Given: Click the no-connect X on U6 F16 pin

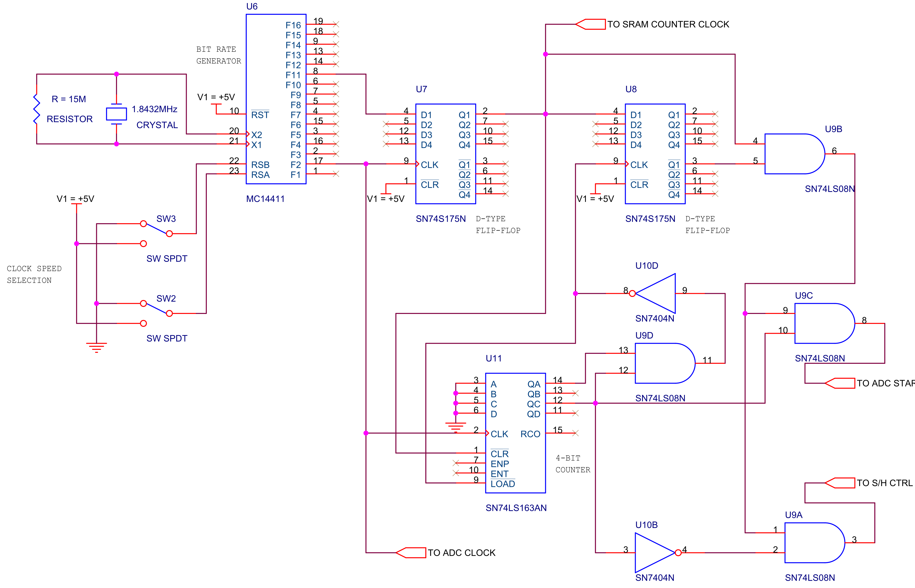Looking at the screenshot, I should [336, 24].
